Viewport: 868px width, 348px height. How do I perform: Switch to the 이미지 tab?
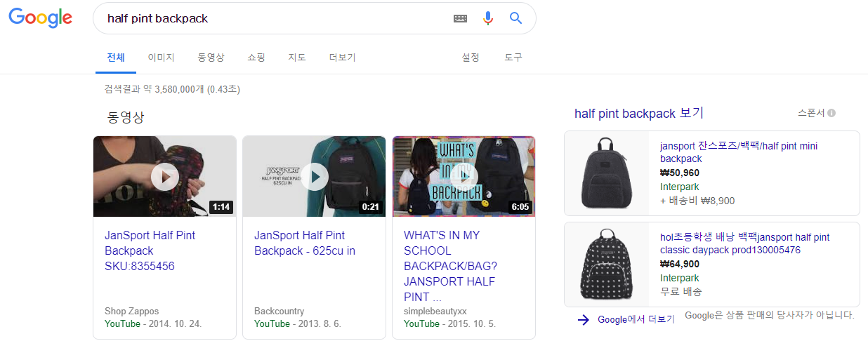pos(161,58)
